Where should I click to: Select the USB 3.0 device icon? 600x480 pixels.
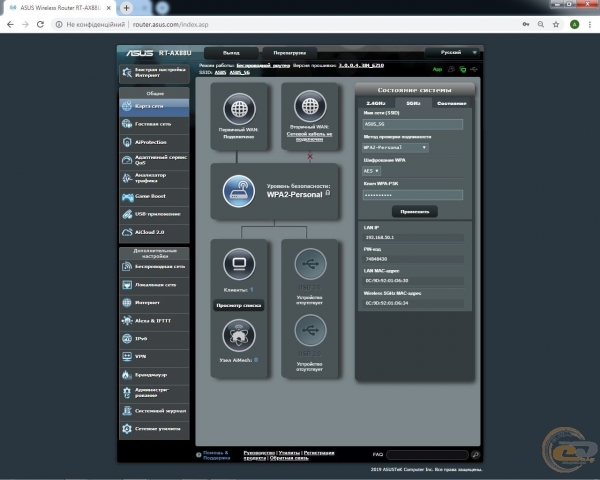310,264
